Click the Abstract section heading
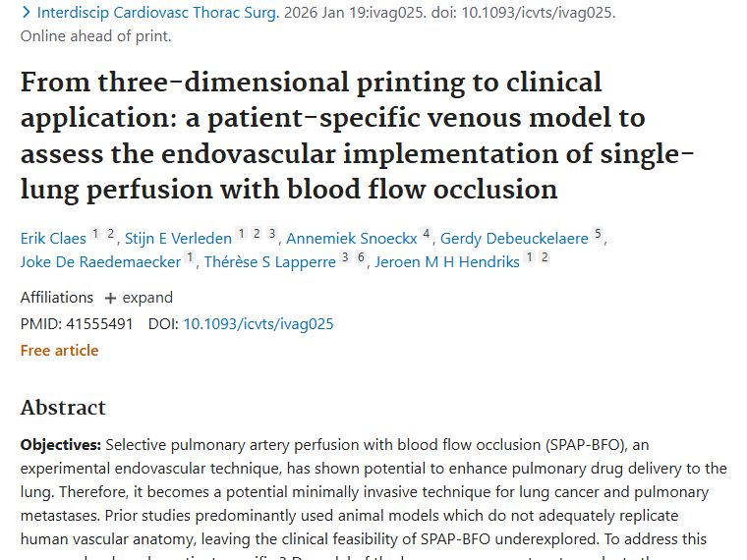 [63, 408]
